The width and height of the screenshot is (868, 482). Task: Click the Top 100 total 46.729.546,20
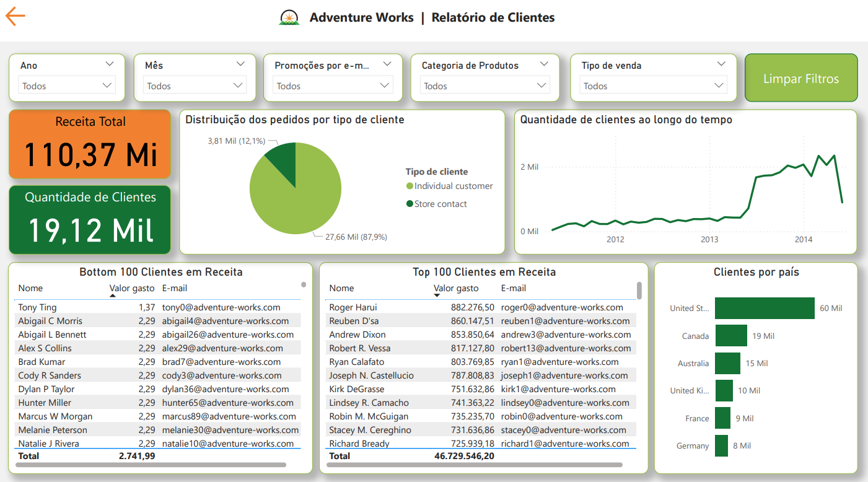465,456
